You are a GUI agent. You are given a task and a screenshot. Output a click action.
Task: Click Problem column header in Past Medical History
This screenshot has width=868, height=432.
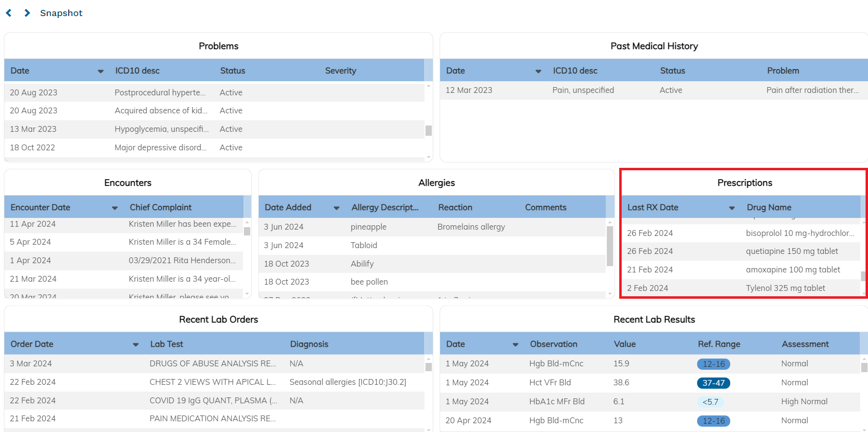click(783, 71)
